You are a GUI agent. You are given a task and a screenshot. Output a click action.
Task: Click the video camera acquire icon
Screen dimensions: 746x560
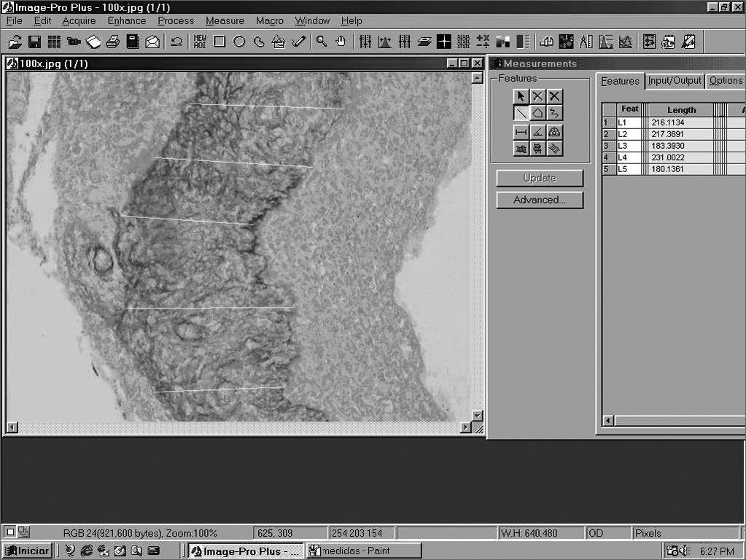(74, 42)
